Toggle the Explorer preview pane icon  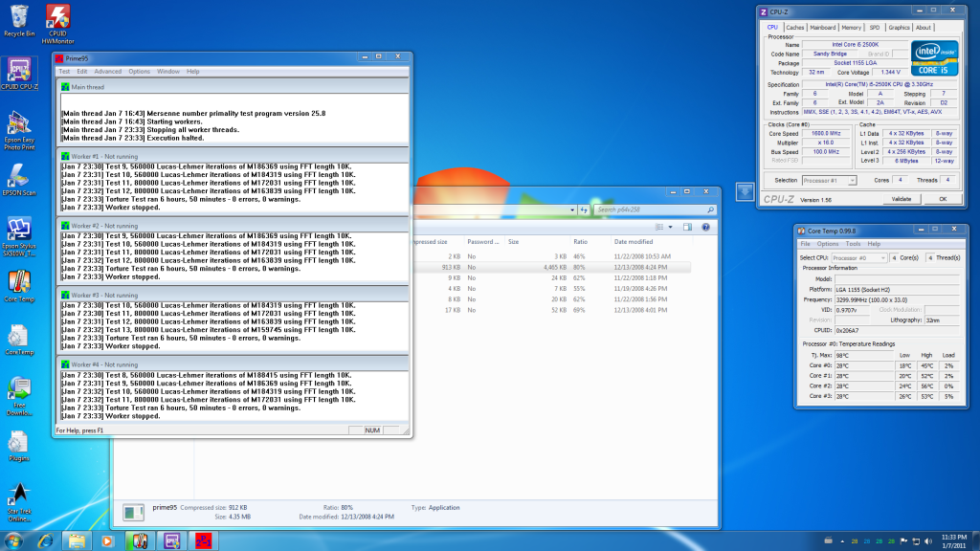pyautogui.click(x=687, y=228)
